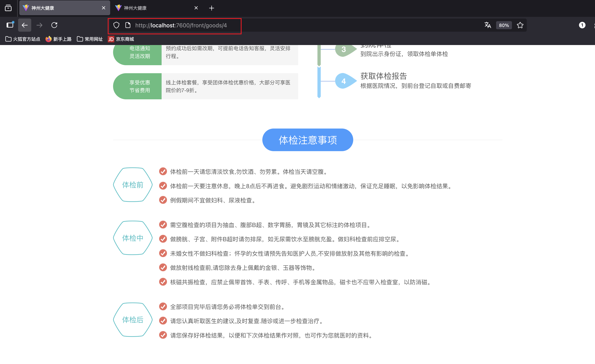Open the 火狐官方站点 bookmark
The image size is (595, 364).
pos(22,39)
